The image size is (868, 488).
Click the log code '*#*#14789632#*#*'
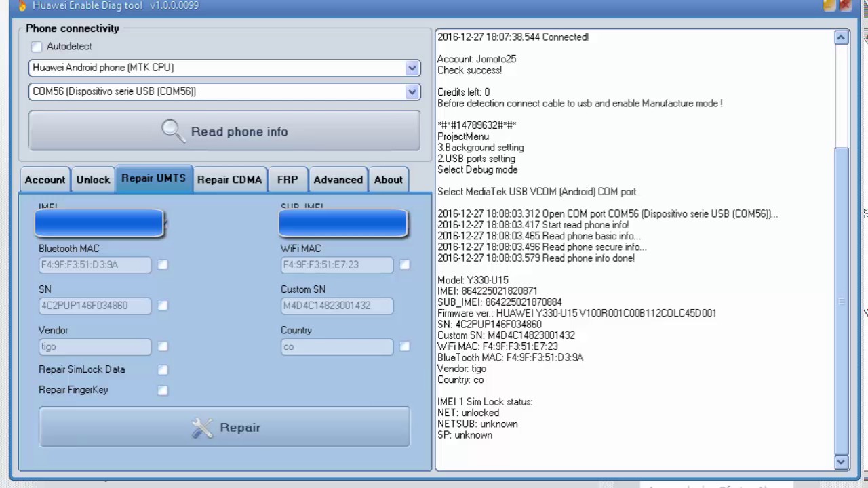477,125
